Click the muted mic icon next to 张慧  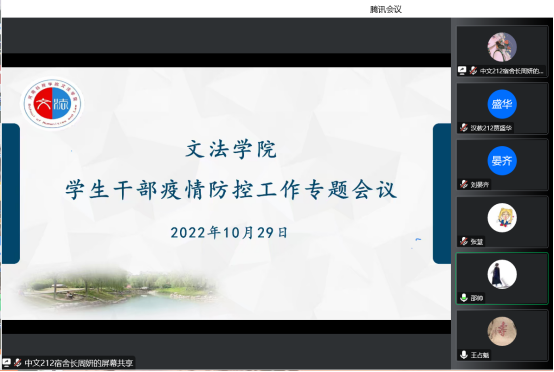(464, 241)
